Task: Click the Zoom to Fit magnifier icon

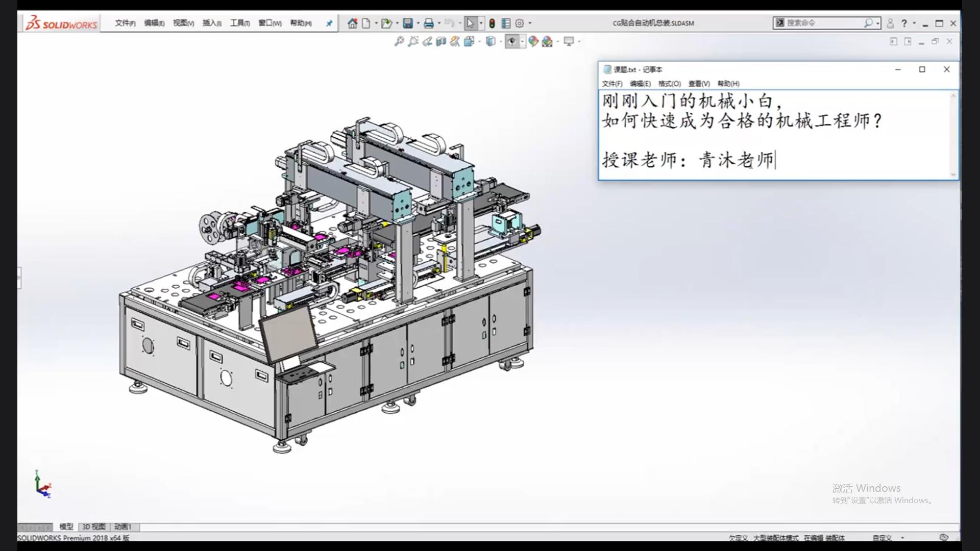Action: pyautogui.click(x=399, y=41)
